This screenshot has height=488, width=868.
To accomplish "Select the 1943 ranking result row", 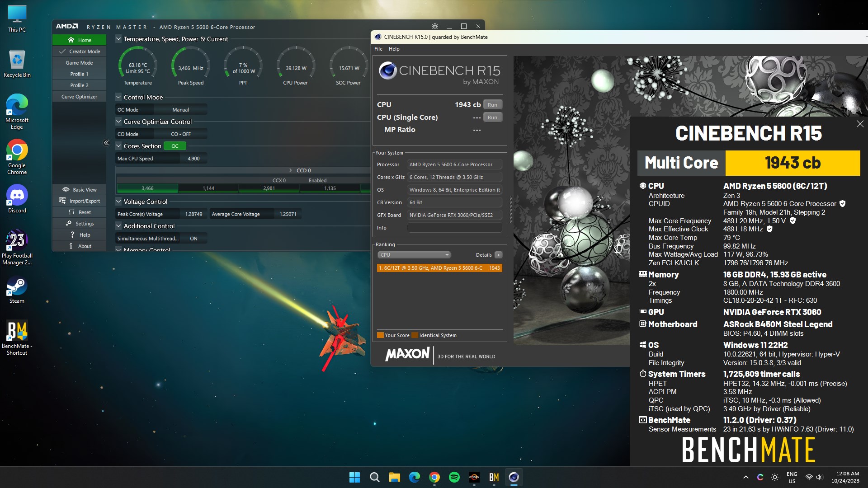I will click(439, 268).
